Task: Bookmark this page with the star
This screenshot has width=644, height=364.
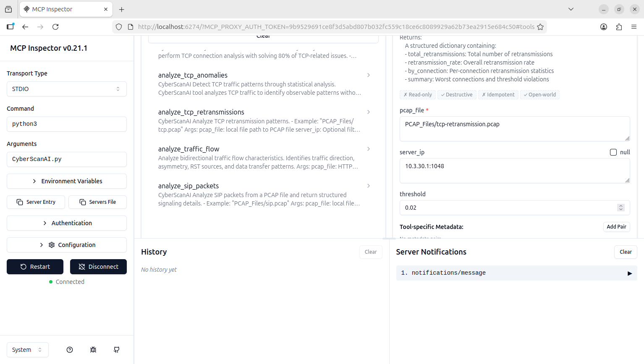Action: coord(540,27)
